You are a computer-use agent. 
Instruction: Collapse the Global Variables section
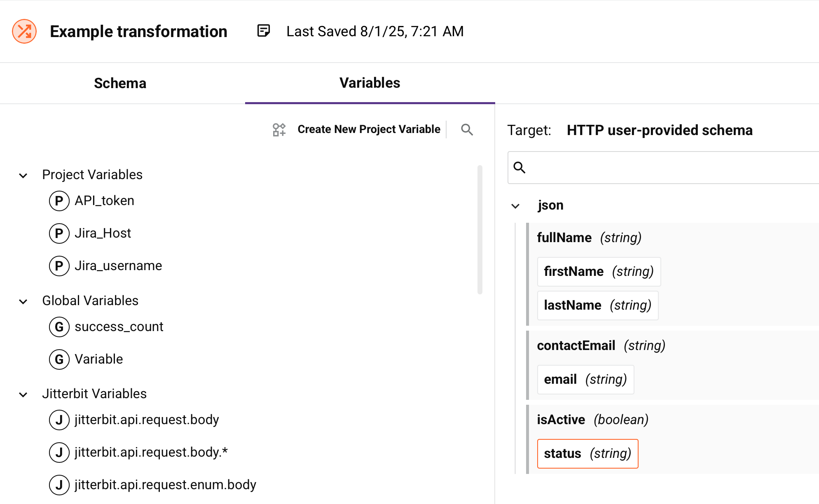click(x=23, y=301)
